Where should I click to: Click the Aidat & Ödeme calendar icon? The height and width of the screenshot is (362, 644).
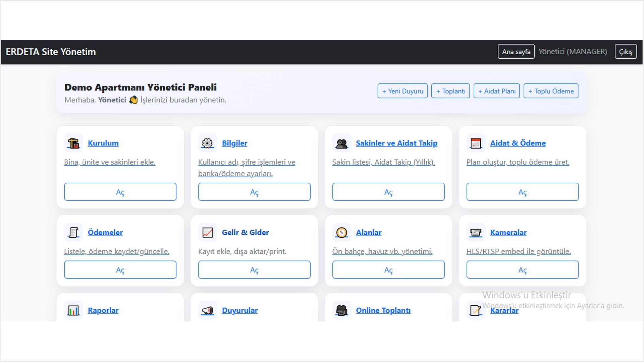[x=476, y=143]
